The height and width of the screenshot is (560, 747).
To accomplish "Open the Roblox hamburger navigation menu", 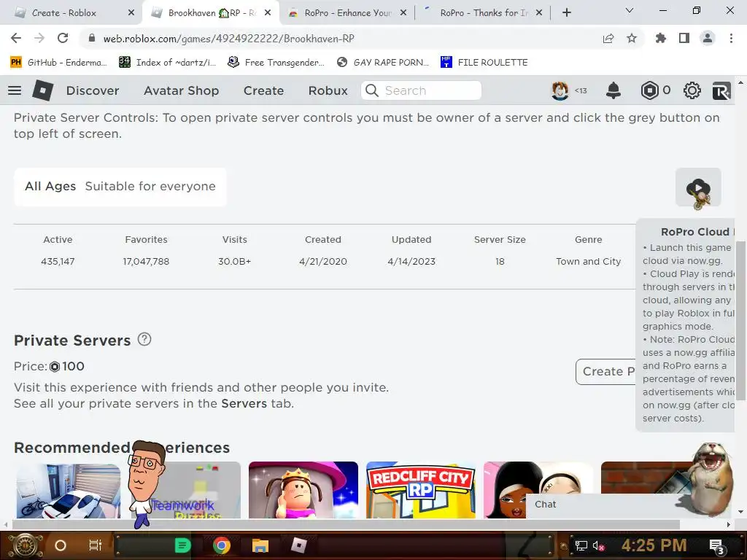I will (15, 90).
